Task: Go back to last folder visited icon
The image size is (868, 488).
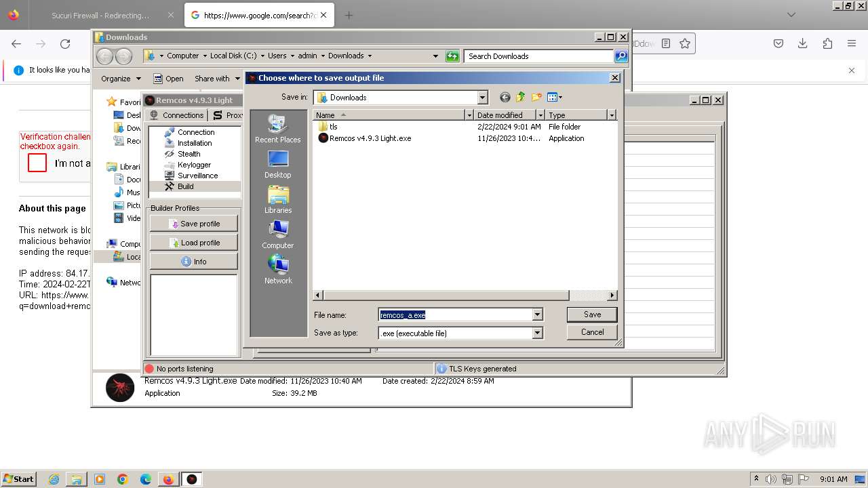Action: (x=505, y=98)
